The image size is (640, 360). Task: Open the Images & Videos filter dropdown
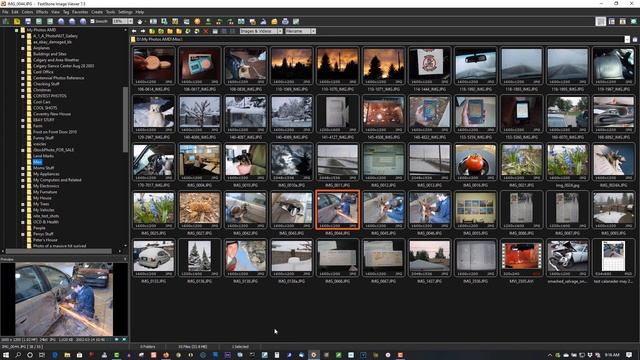pyautogui.click(x=280, y=31)
